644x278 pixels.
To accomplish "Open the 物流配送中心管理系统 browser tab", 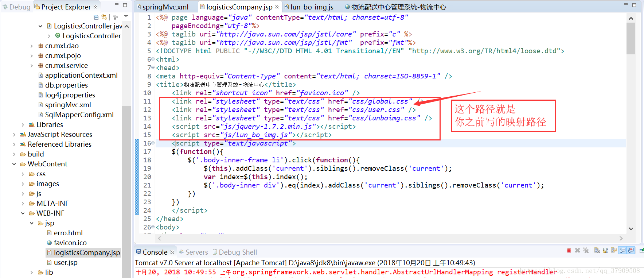I will pos(396,7).
